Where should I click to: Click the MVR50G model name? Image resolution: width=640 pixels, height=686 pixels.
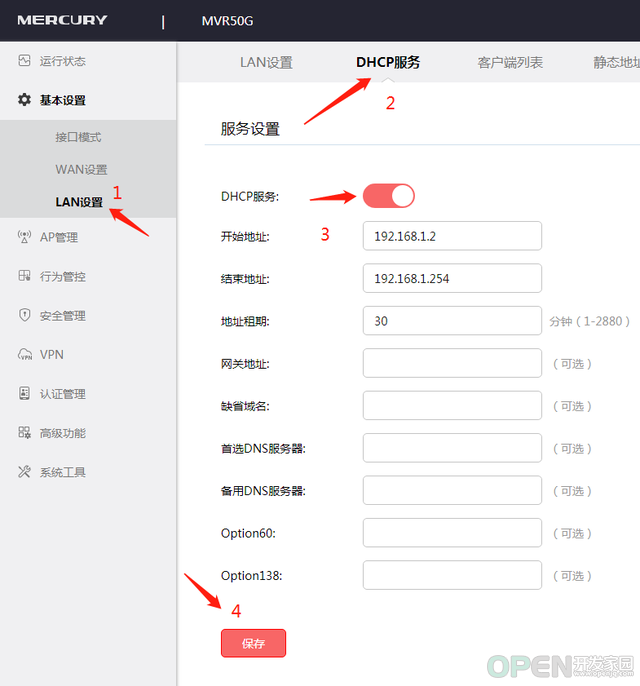click(x=227, y=21)
